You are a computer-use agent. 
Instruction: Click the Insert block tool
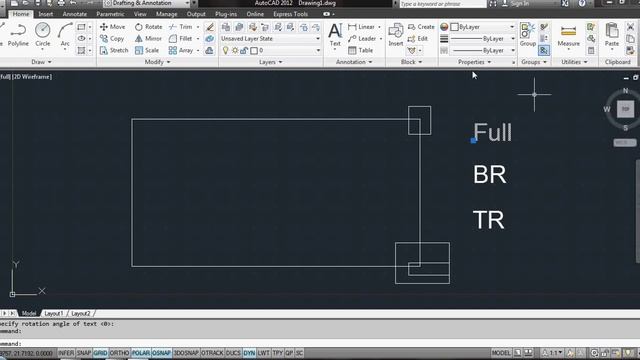pyautogui.click(x=396, y=35)
